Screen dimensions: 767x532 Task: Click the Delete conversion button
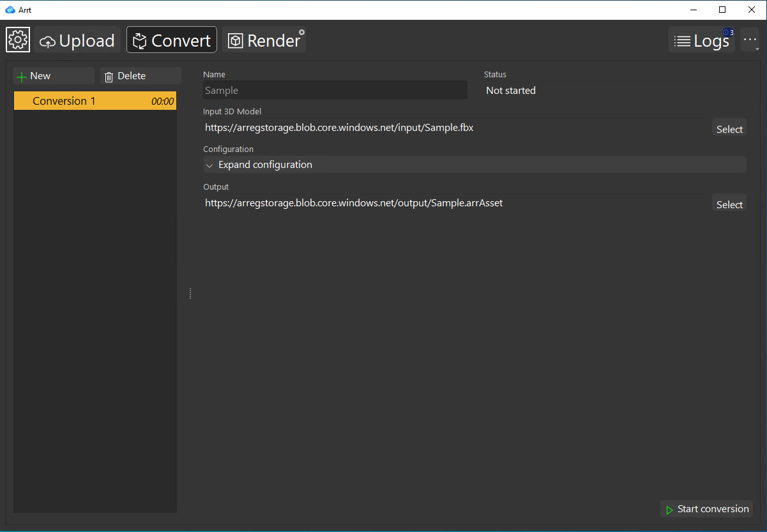140,76
